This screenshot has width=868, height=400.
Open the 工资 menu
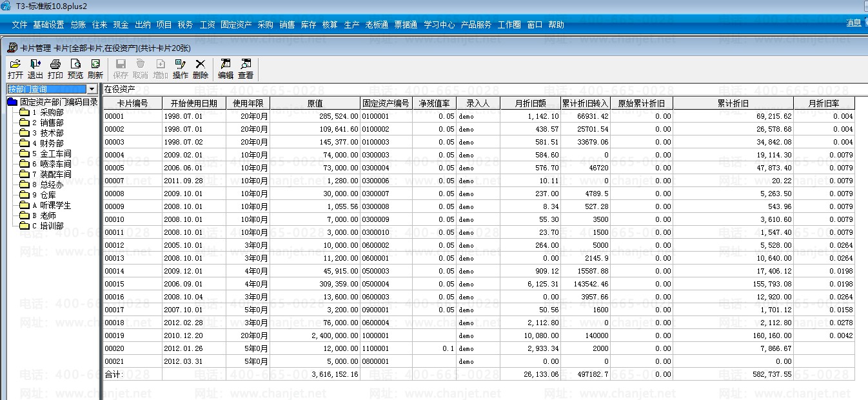[x=207, y=25]
